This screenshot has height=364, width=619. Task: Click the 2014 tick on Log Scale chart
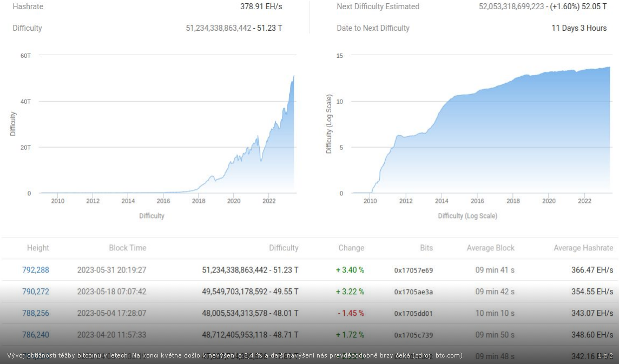coord(442,201)
